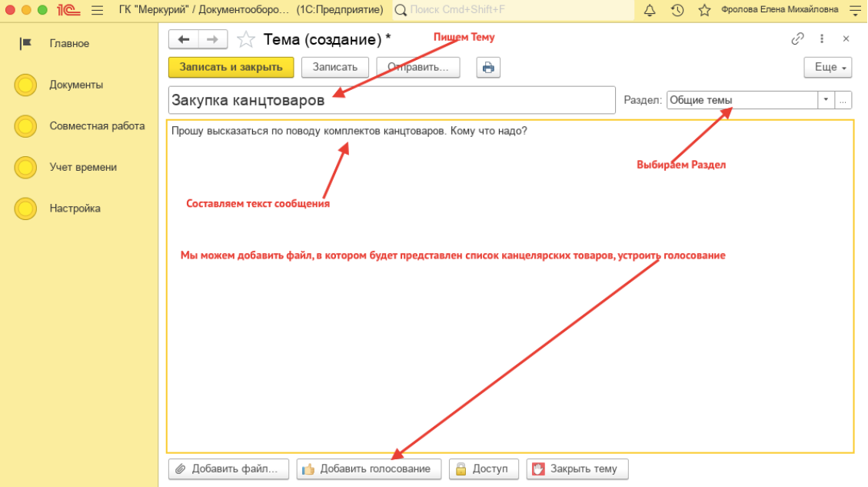
Task: Open the hamburger main menu
Action: click(x=97, y=10)
